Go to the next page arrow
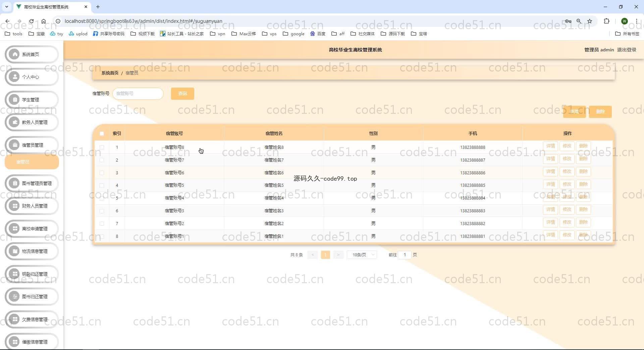644x350 pixels. [338, 255]
